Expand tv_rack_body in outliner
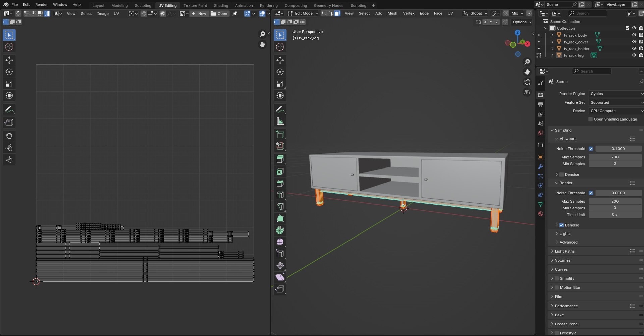The width and height of the screenshot is (644, 336). 552,35
